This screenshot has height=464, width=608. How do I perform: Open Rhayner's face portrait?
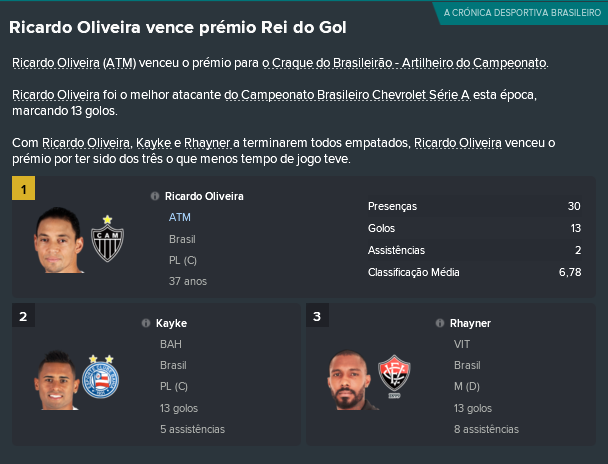point(351,380)
